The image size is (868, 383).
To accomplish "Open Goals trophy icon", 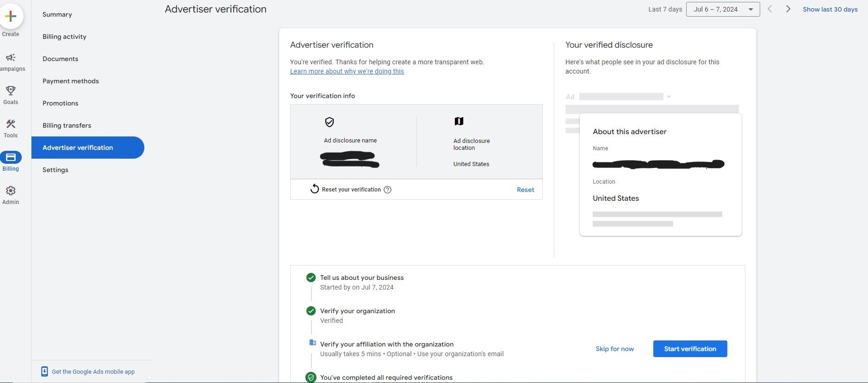I will (11, 90).
